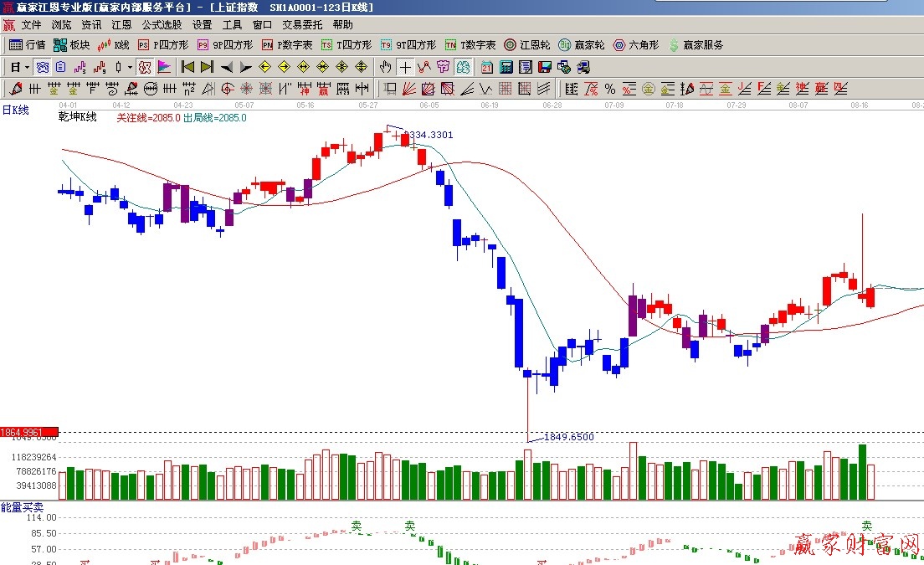Open the 行情 market quotes view
The height and width of the screenshot is (565, 924).
pyautogui.click(x=27, y=45)
